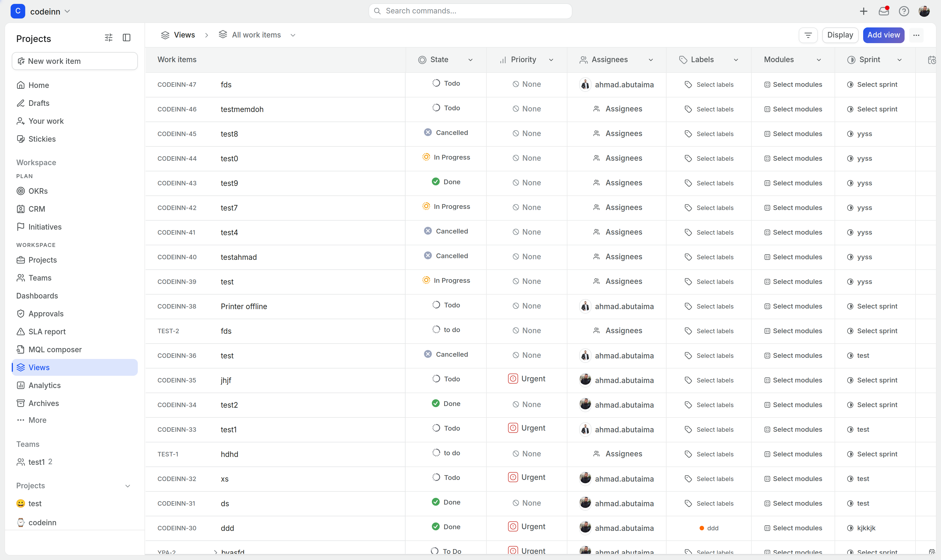Open MQL composer in the sidebar
941x560 pixels.
[75, 349]
